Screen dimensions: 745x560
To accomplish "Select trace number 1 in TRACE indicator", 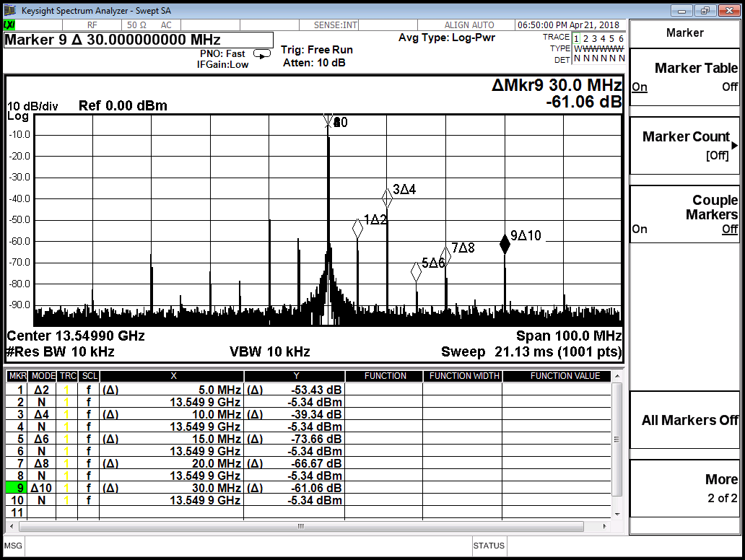I will coord(576,38).
